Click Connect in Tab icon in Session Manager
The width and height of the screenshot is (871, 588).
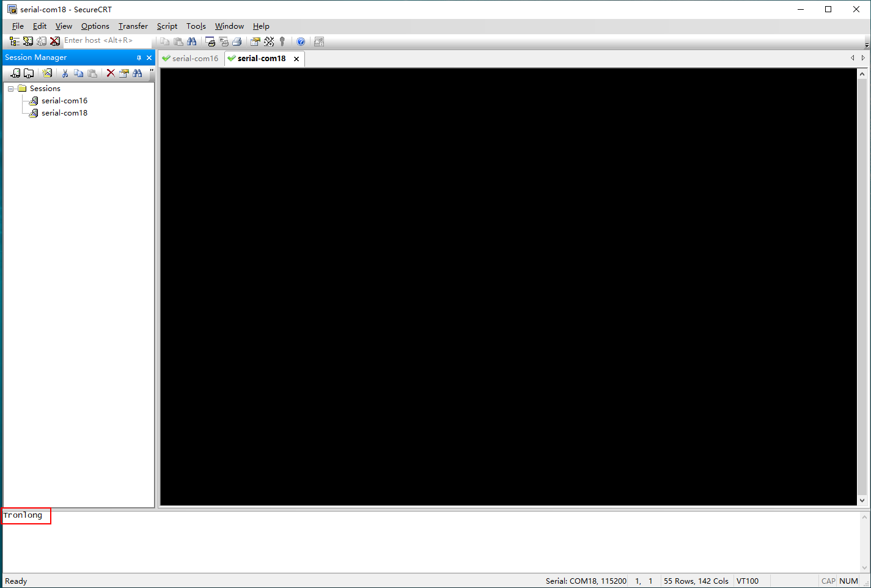[x=29, y=73]
